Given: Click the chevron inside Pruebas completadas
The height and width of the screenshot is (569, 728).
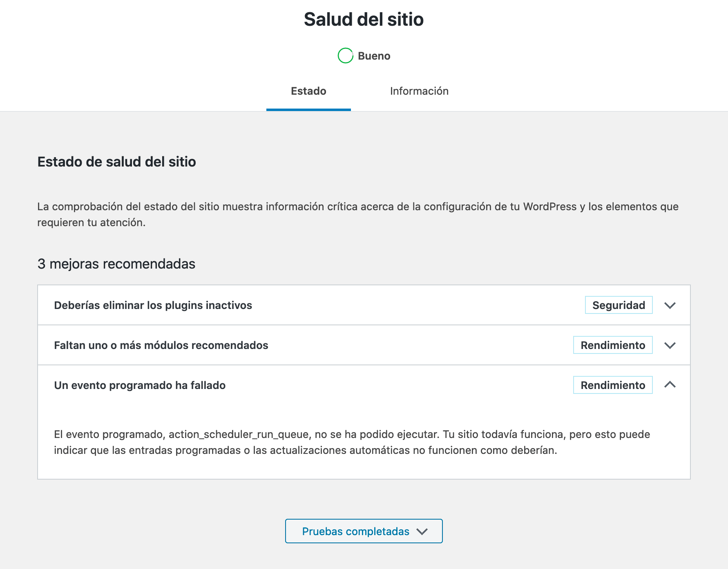Looking at the screenshot, I should [x=422, y=531].
